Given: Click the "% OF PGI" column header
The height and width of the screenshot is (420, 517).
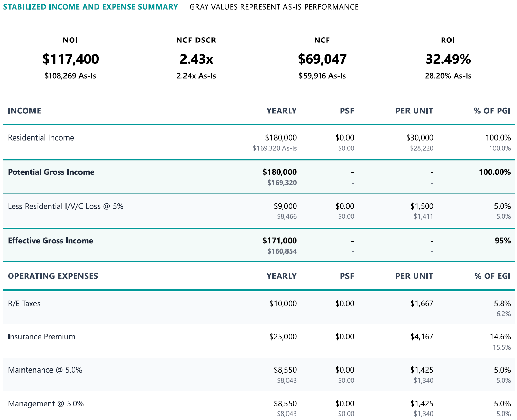Looking at the screenshot, I should tap(492, 111).
